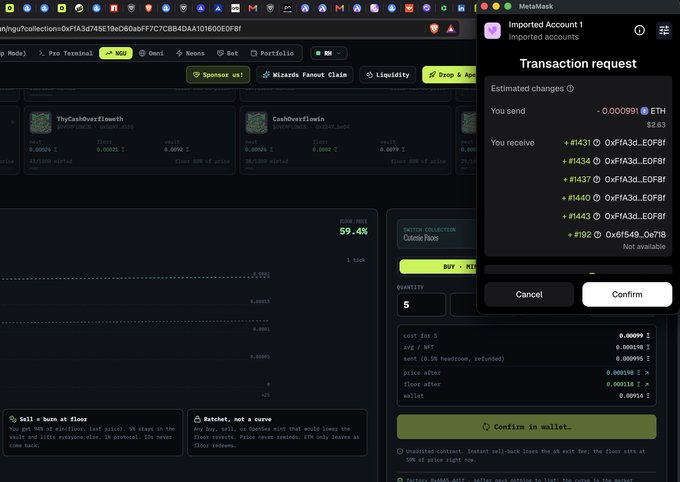Click the info icon beside Unaudited contract
The image size is (680, 482).
[x=400, y=451]
